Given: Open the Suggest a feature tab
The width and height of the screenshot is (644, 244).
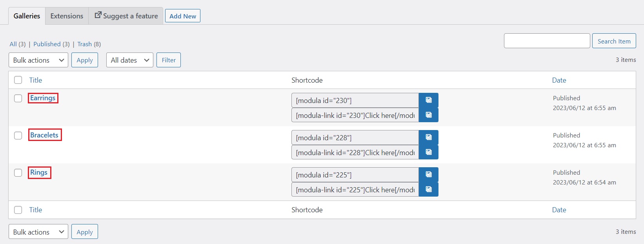Looking at the screenshot, I should click(126, 16).
